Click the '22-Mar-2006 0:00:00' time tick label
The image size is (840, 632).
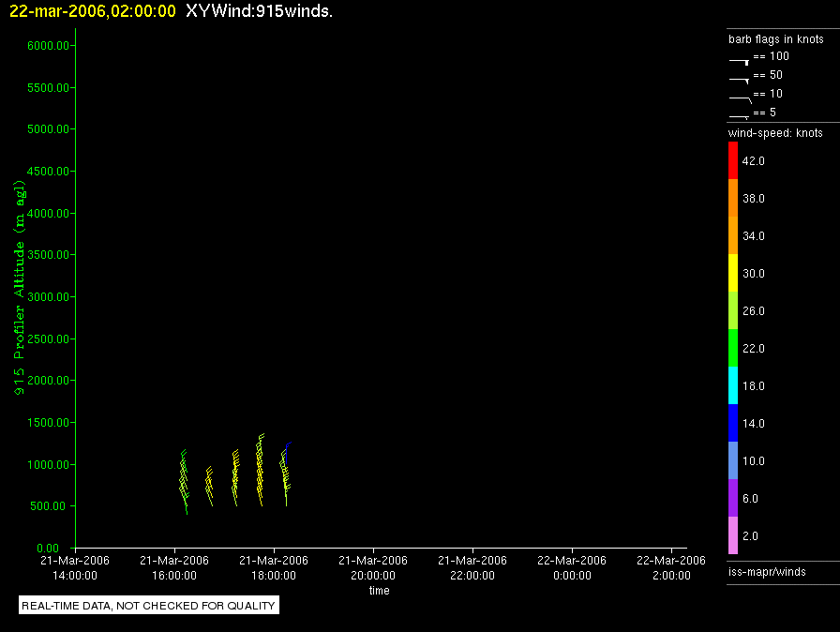click(x=572, y=567)
